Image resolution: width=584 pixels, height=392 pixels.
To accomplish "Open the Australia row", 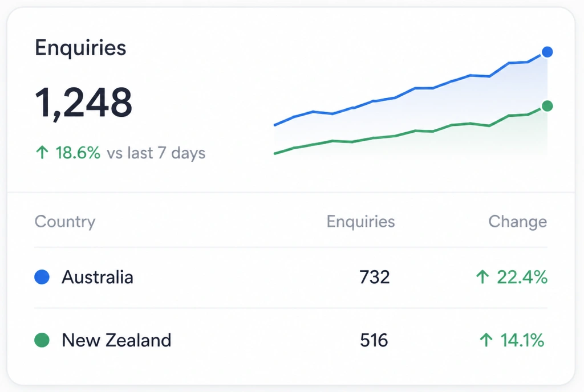I will point(291,277).
